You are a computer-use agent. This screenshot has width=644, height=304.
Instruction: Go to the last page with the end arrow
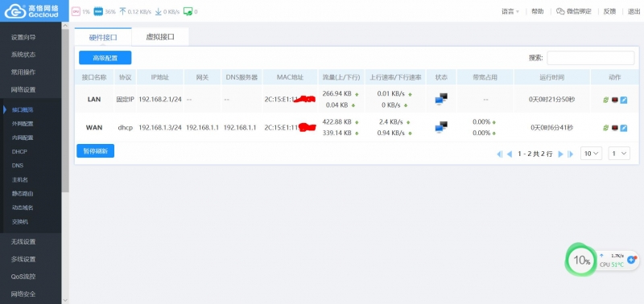click(x=570, y=154)
